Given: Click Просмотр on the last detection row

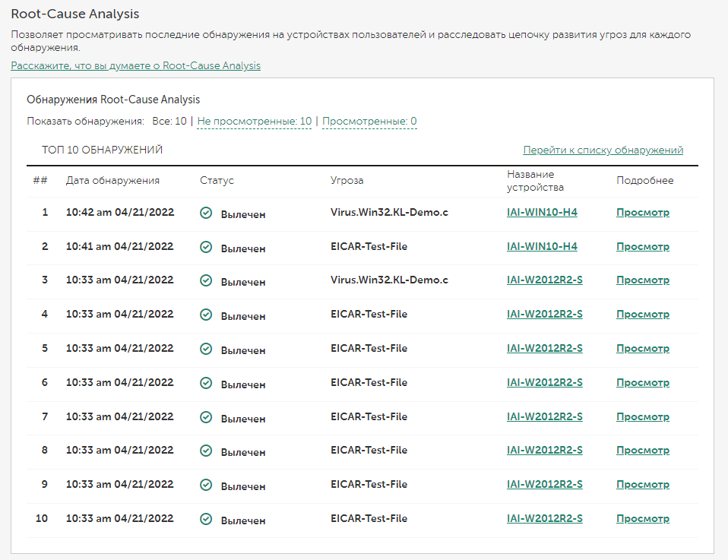Looking at the screenshot, I should [643, 519].
